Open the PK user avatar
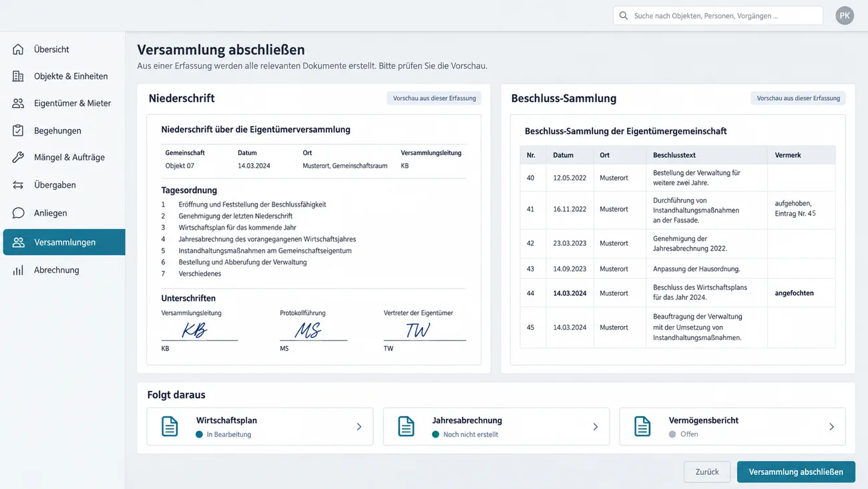Viewport: 868px width, 489px height. tap(845, 15)
